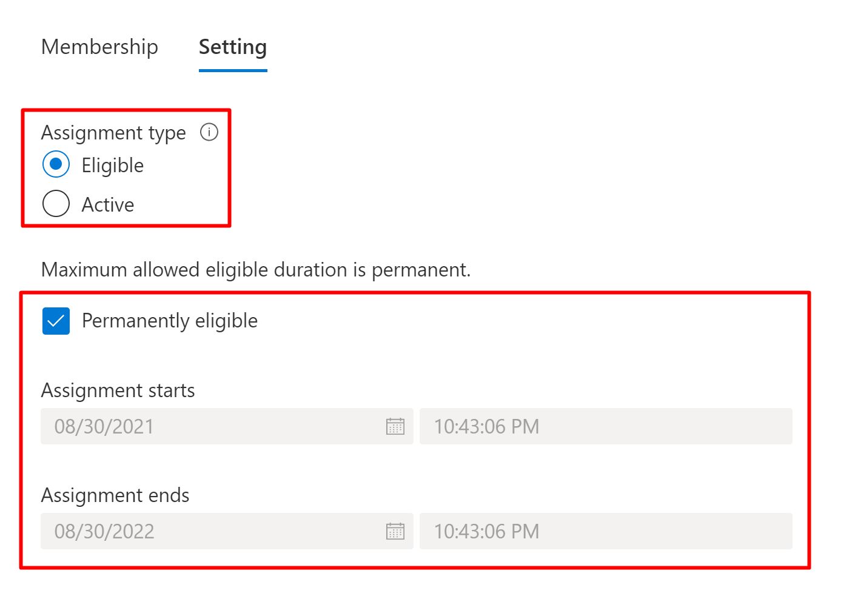Click the Assignment starts time field

point(605,427)
